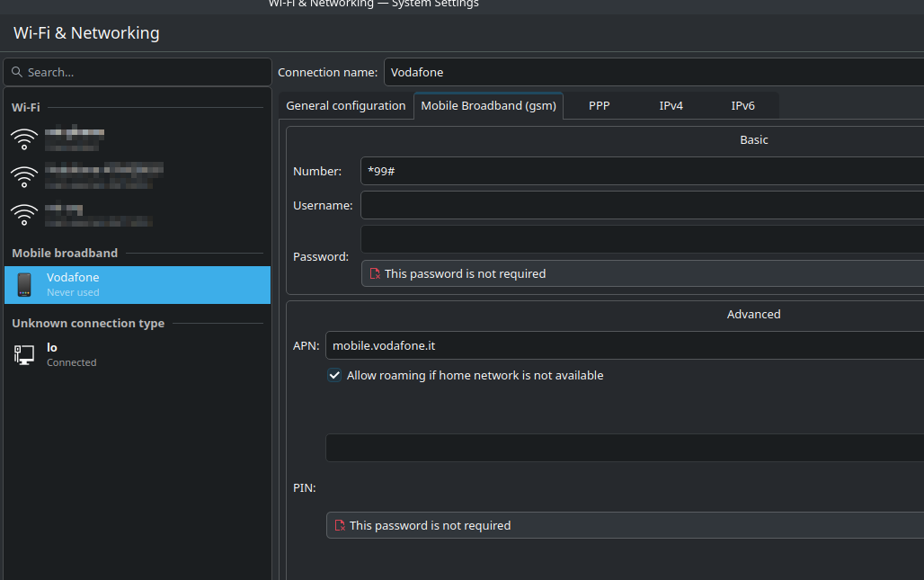
Task: Click the APN field mobile.vodafone.it
Action: pos(625,345)
